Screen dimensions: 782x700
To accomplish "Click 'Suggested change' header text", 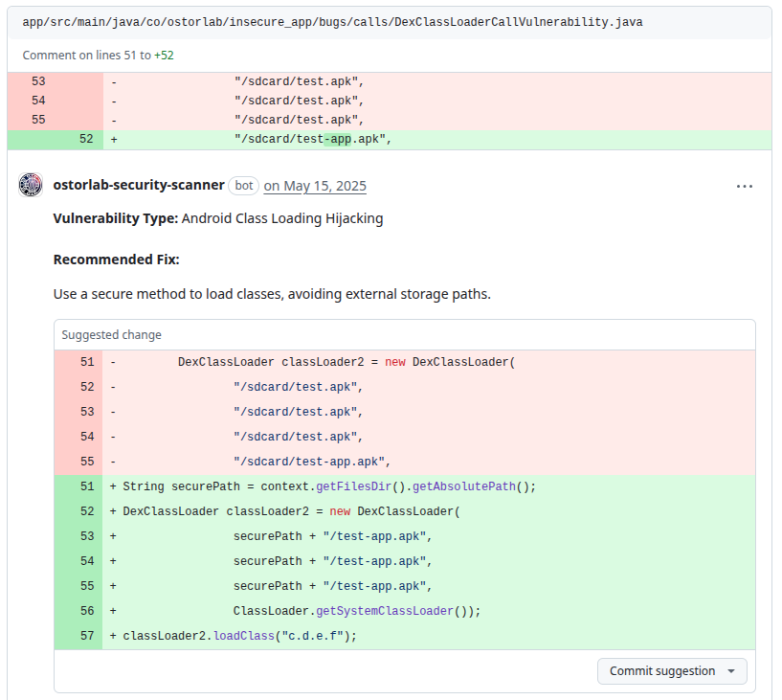I will pos(111,335).
